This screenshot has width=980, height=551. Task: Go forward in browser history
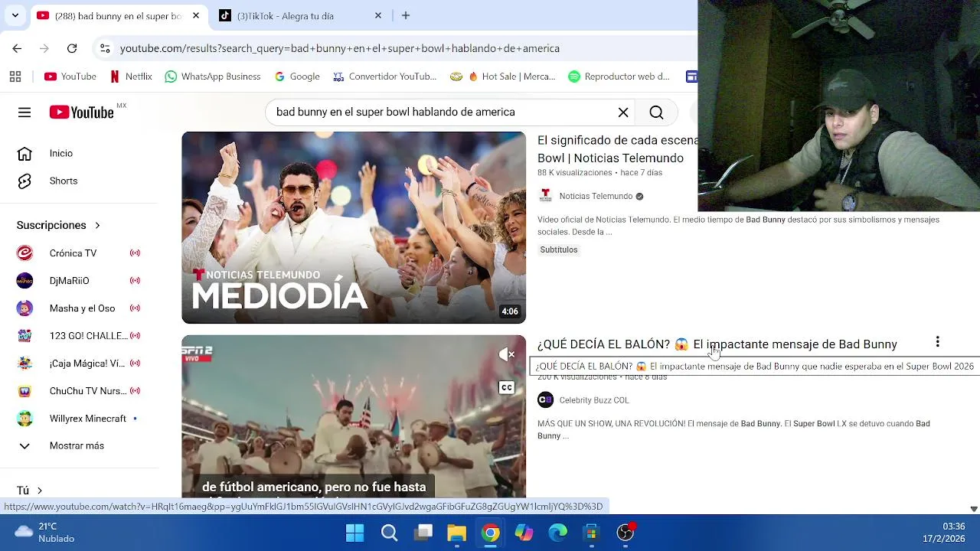(x=44, y=48)
